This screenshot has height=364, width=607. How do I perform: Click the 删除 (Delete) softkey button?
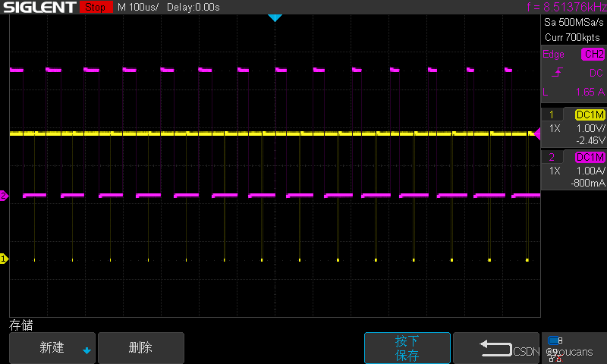click(x=141, y=348)
